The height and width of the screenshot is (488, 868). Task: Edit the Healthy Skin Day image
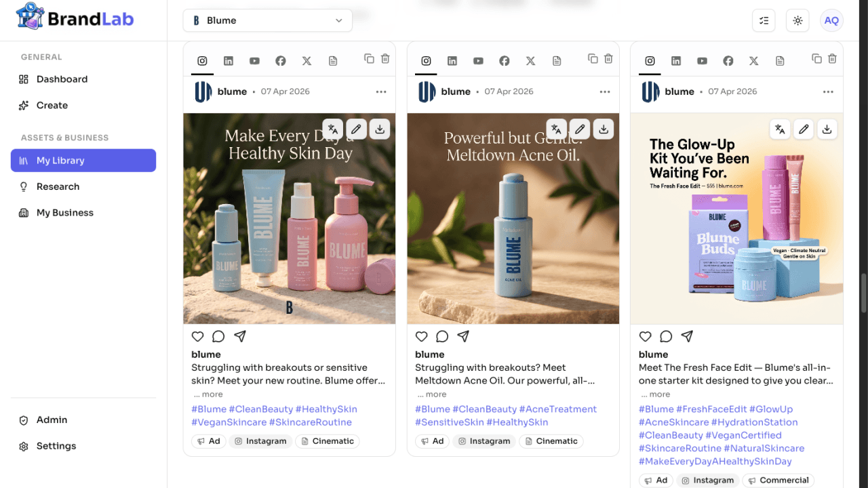point(356,129)
